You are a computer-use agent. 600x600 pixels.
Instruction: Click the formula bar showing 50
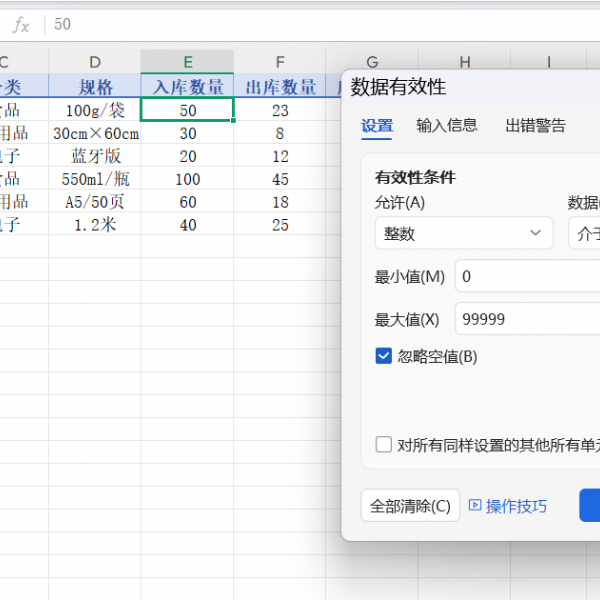(300, 24)
